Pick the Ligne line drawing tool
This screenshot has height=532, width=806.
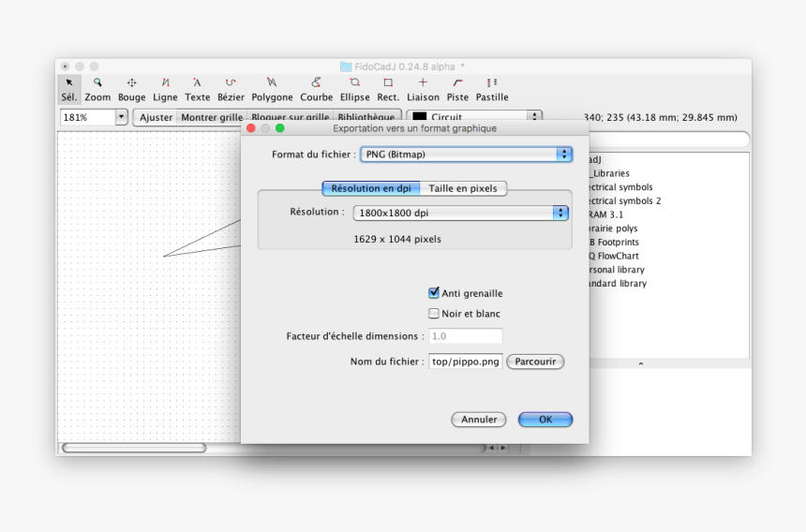point(165,89)
